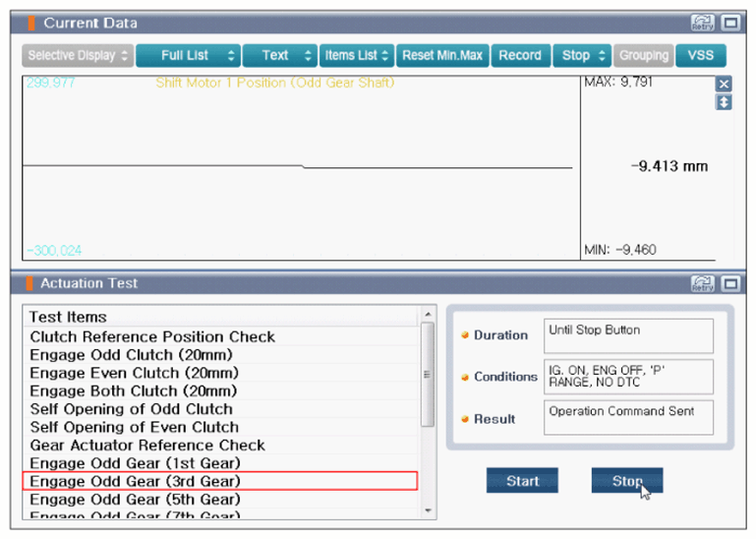The height and width of the screenshot is (539, 756).
Task: Select Engage Odd Gear (3rd Gear) item
Action: (x=220, y=481)
